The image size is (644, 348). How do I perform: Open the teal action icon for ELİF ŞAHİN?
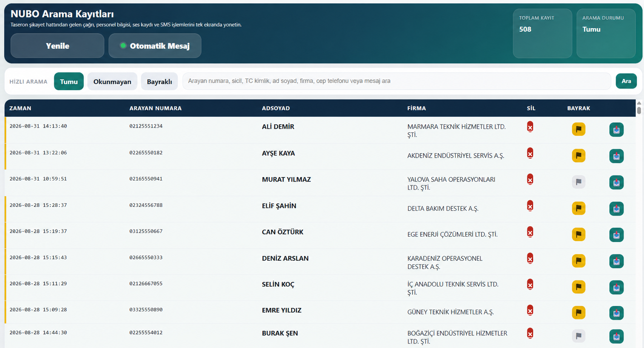pos(616,208)
